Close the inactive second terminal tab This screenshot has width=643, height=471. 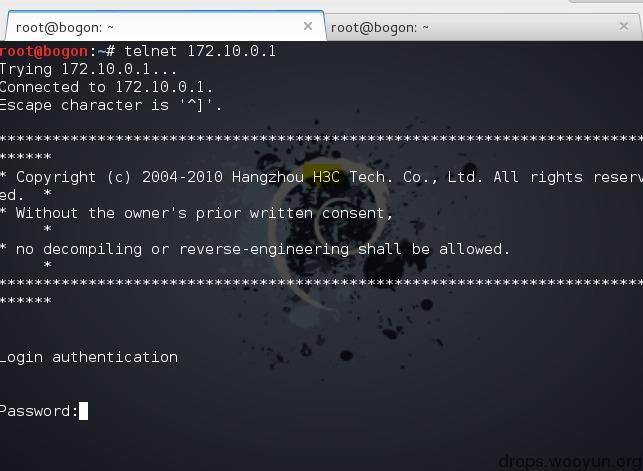coord(624,27)
